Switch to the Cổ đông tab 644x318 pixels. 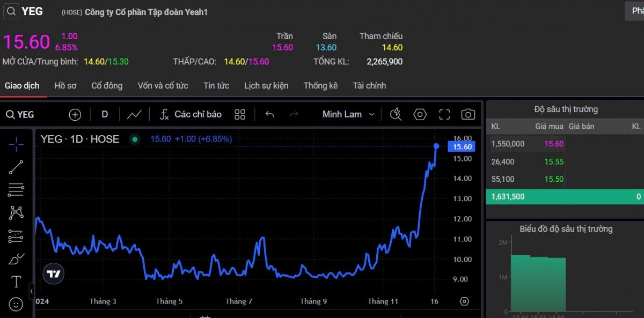[x=107, y=85]
